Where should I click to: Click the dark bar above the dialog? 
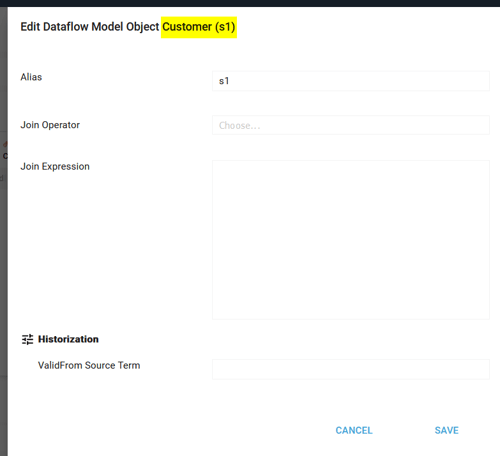click(x=250, y=3)
